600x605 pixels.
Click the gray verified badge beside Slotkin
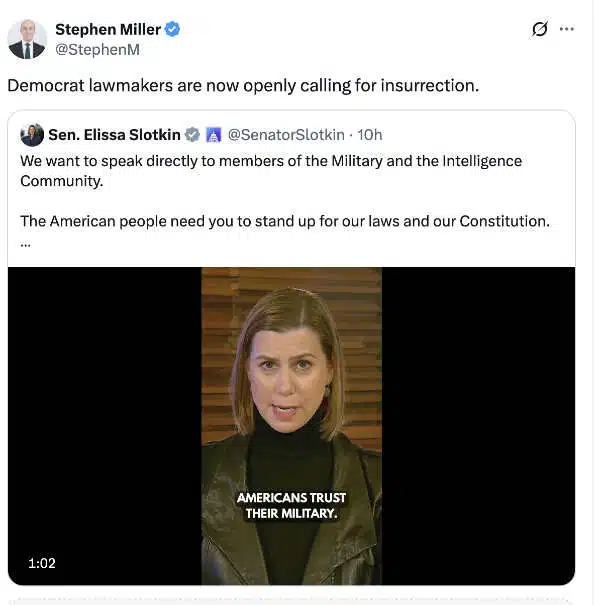[193, 135]
